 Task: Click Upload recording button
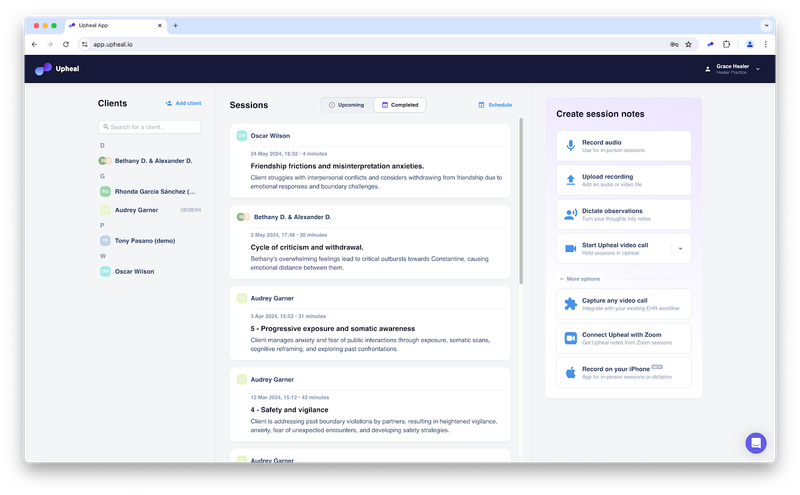pyautogui.click(x=623, y=180)
